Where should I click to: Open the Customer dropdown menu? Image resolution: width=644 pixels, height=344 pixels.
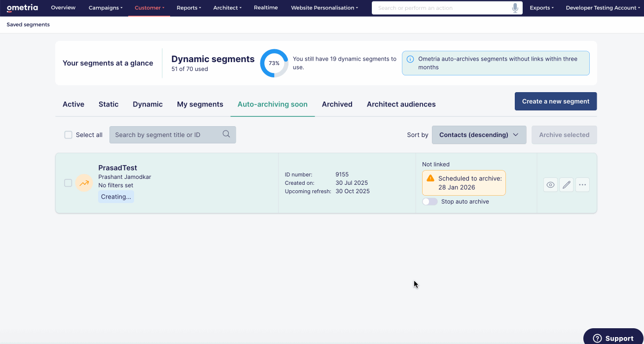149,8
